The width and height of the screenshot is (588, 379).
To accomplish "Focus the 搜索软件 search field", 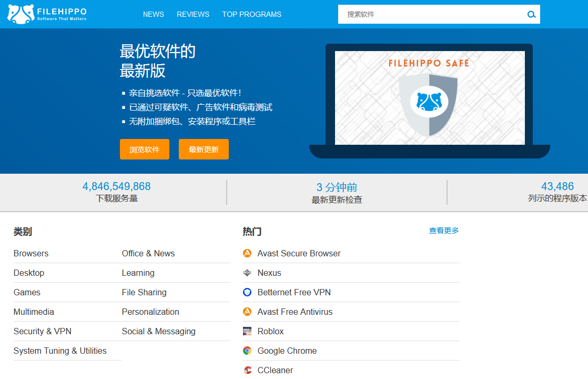I will pos(431,14).
